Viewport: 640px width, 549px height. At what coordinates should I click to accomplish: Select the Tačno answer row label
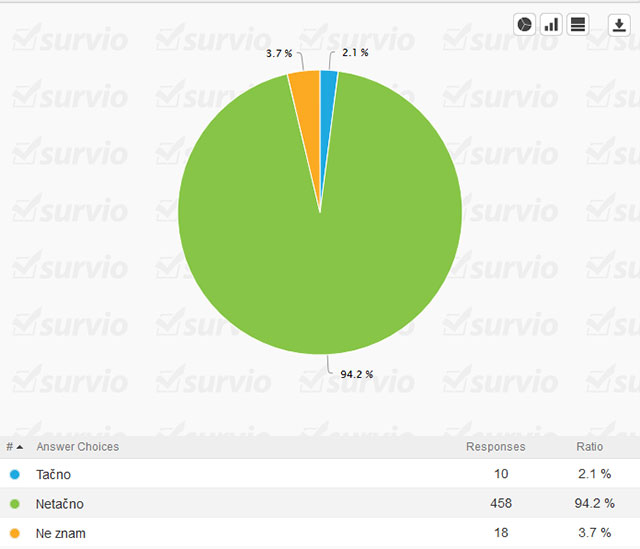[x=53, y=474]
